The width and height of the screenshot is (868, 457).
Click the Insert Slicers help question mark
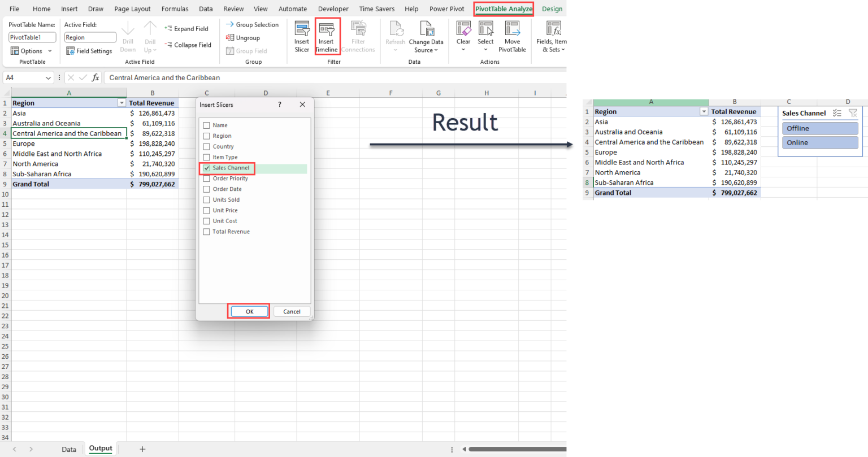(x=279, y=105)
